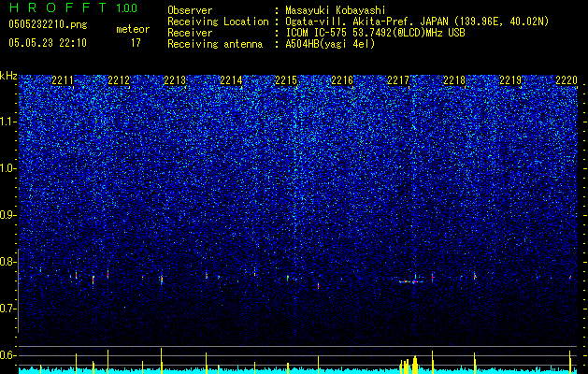Click the 2217 time marker
The image size is (588, 374).
(398, 80)
